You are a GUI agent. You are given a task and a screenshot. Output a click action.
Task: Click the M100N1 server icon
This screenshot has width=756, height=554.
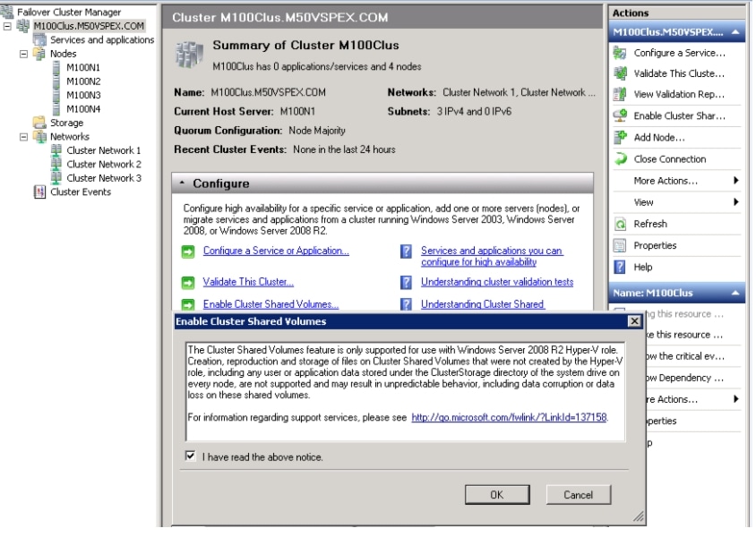[x=56, y=67]
